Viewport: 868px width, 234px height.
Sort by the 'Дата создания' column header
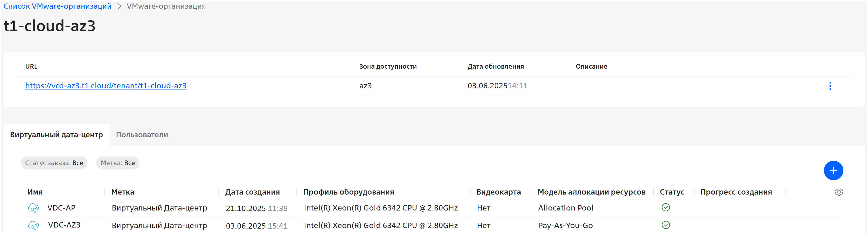252,192
